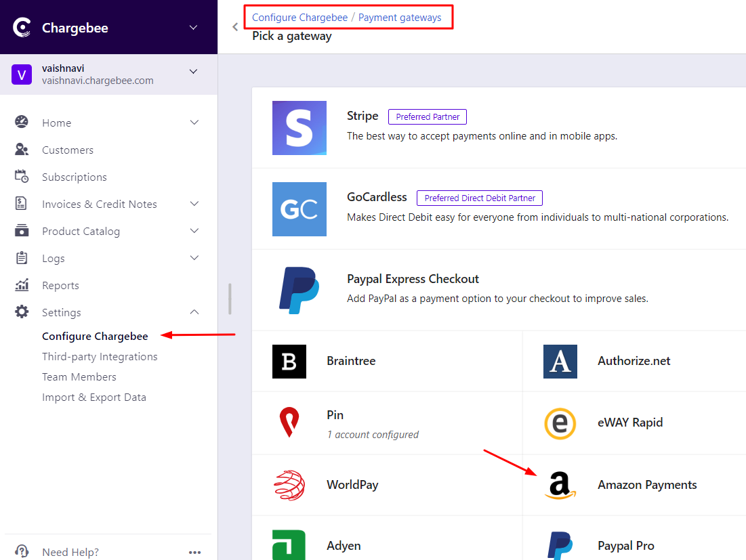This screenshot has width=746, height=560.
Task: Click the GoCardless GC logo
Action: click(299, 209)
